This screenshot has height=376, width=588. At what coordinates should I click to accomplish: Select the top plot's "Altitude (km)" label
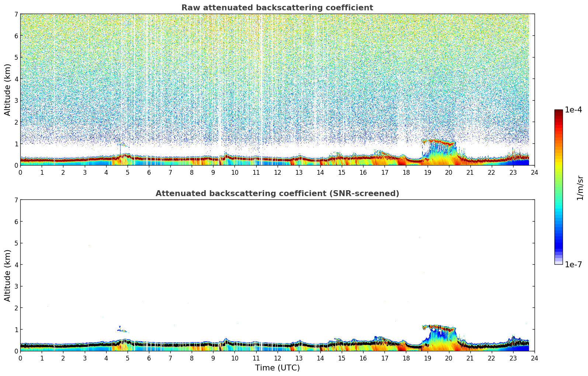coord(7,90)
